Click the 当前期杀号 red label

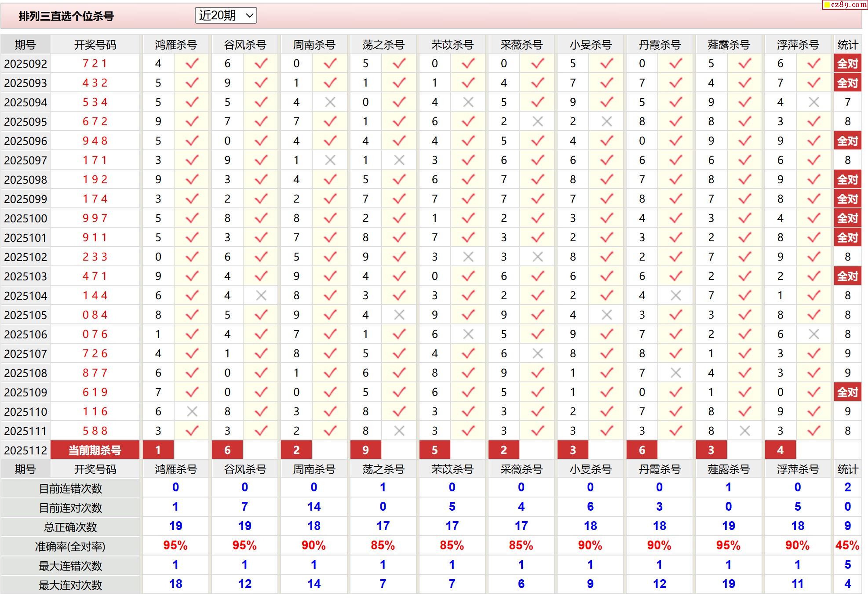point(95,450)
